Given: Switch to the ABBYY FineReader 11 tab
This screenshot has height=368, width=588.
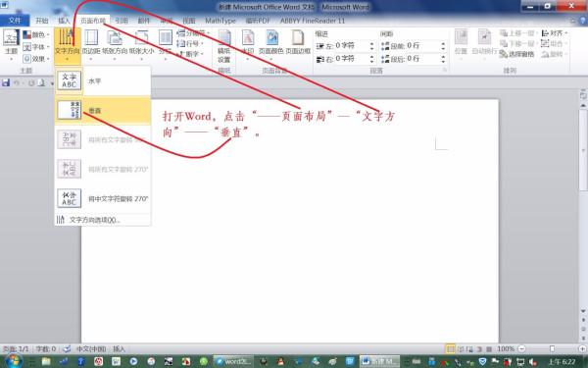Looking at the screenshot, I should [x=312, y=21].
